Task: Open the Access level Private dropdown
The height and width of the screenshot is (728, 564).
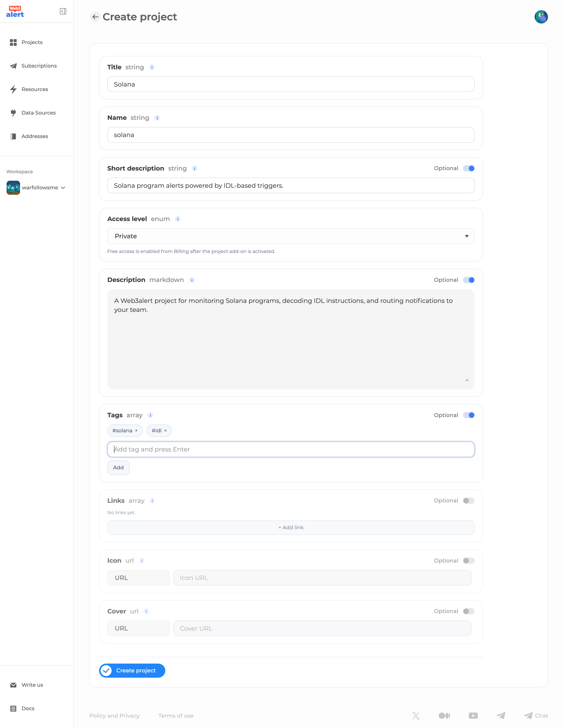Action: point(291,236)
